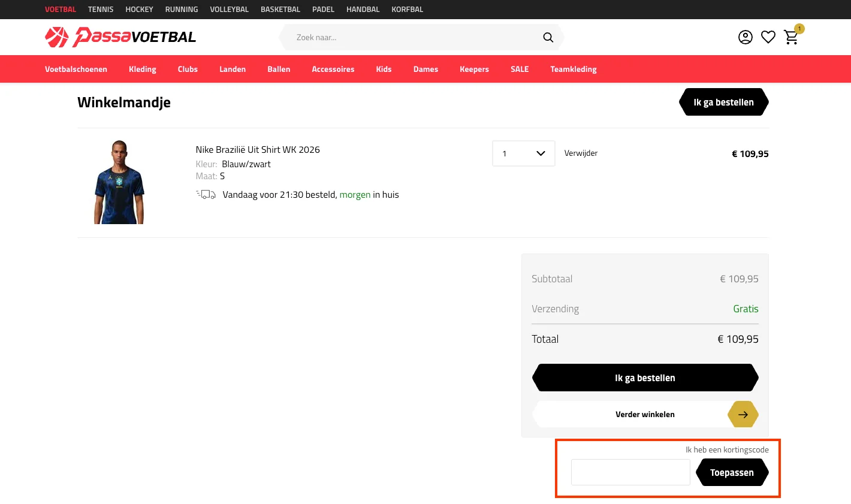Image resolution: width=851 pixels, height=504 pixels.
Task: Open the quantity dropdown for the shirt
Action: click(x=523, y=153)
